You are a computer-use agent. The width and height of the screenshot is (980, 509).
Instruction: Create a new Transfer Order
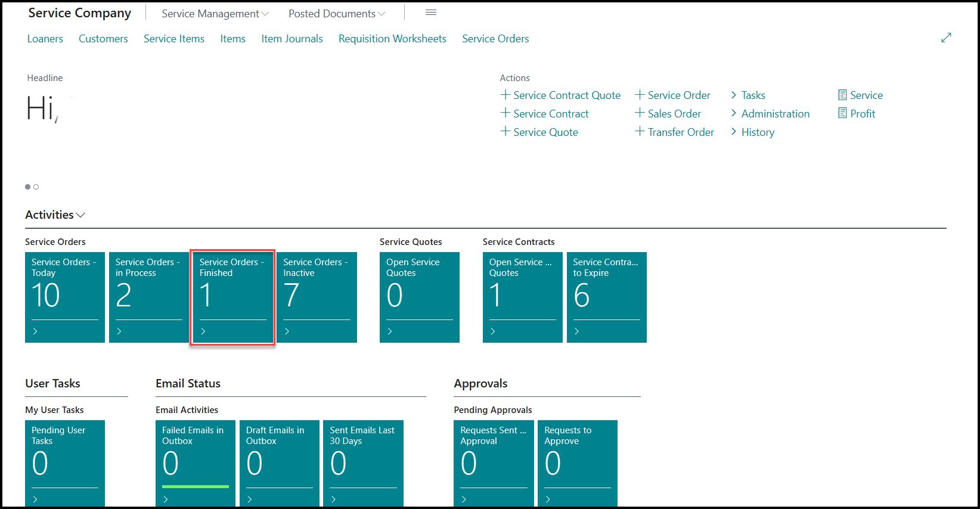pyautogui.click(x=681, y=132)
